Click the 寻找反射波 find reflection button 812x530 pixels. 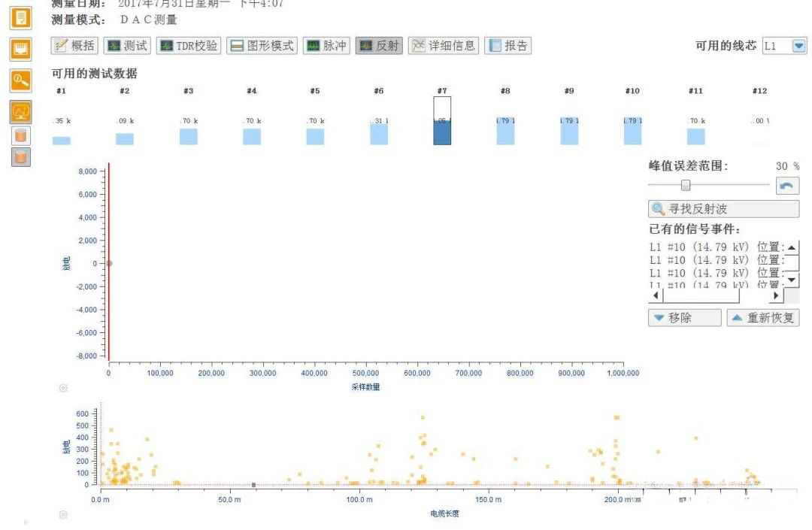pyautogui.click(x=723, y=209)
